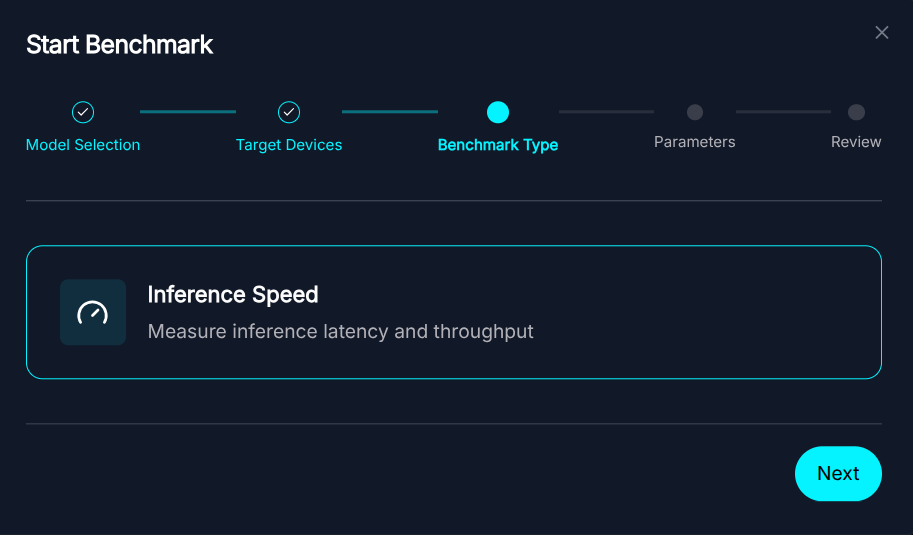
Task: Return to the Target Devices step label
Action: (289, 145)
